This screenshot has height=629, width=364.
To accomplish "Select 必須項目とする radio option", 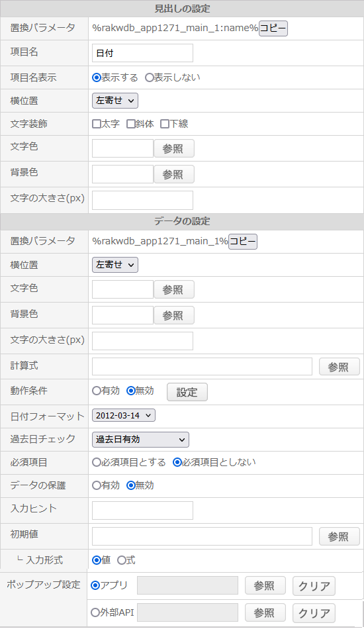I will pyautogui.click(x=97, y=463).
